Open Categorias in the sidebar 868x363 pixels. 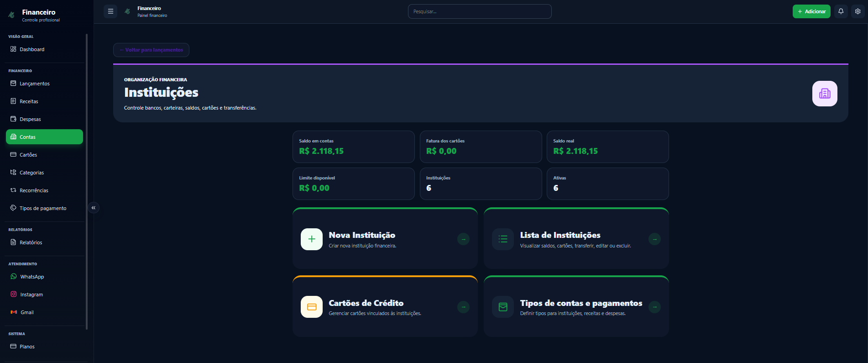44,173
